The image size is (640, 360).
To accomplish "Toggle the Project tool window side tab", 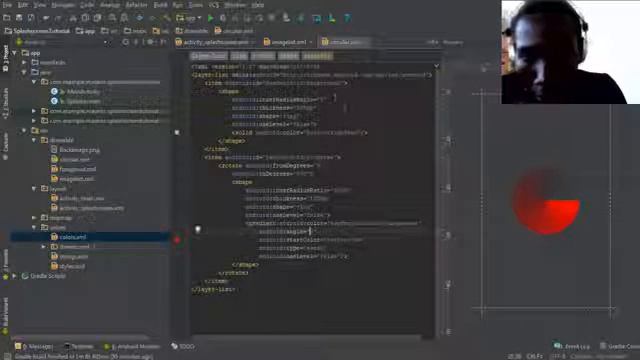I will click(x=5, y=58).
